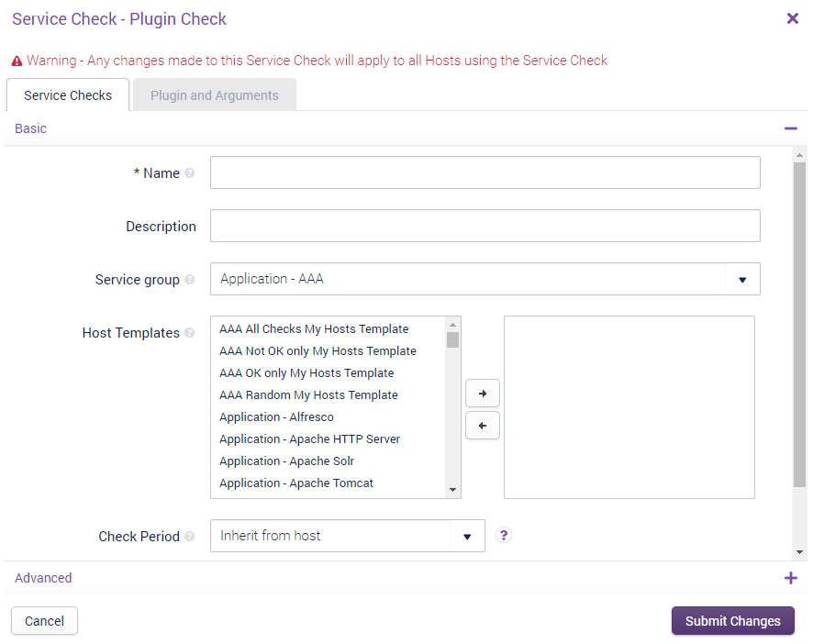This screenshot has height=644, width=813.
Task: Click the form scrollbar down arrow
Action: (x=799, y=553)
